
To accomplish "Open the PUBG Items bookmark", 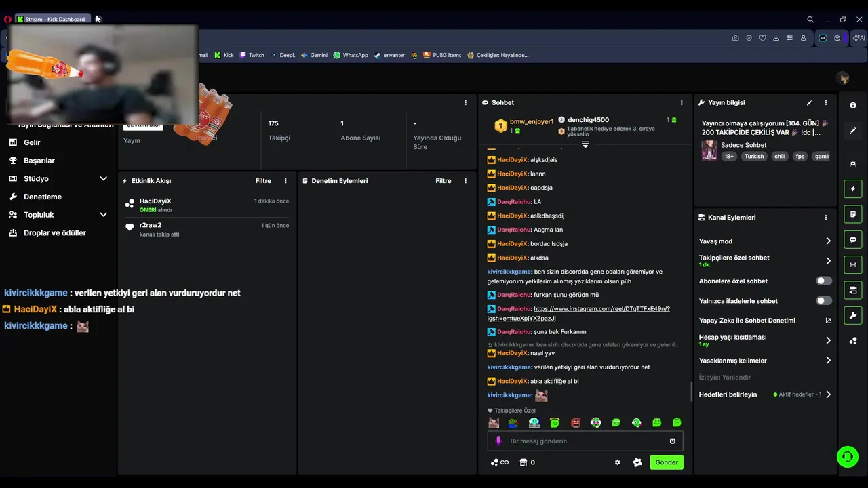I will pyautogui.click(x=442, y=55).
